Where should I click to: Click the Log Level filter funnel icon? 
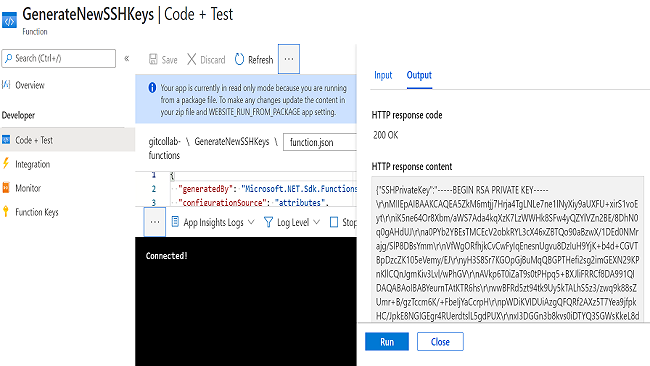click(268, 223)
